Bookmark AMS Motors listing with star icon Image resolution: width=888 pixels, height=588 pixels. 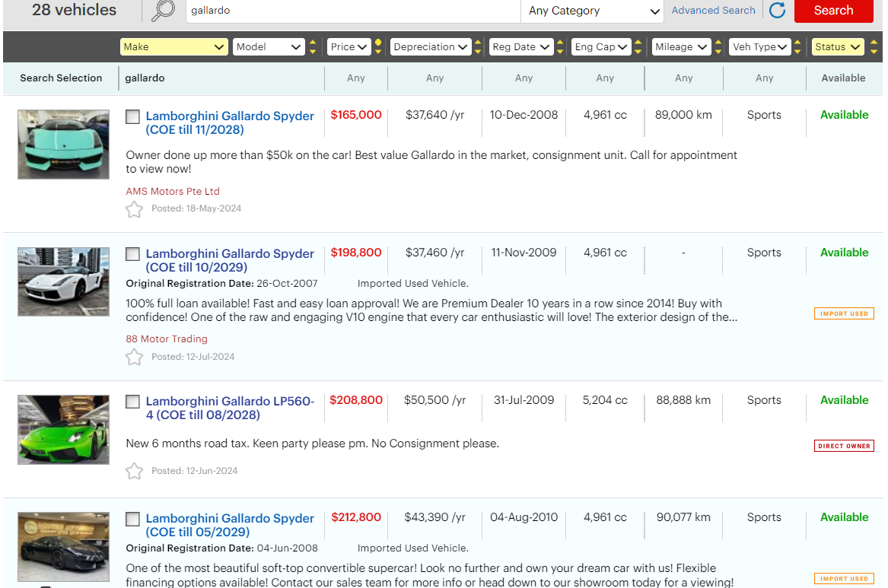pyautogui.click(x=134, y=209)
